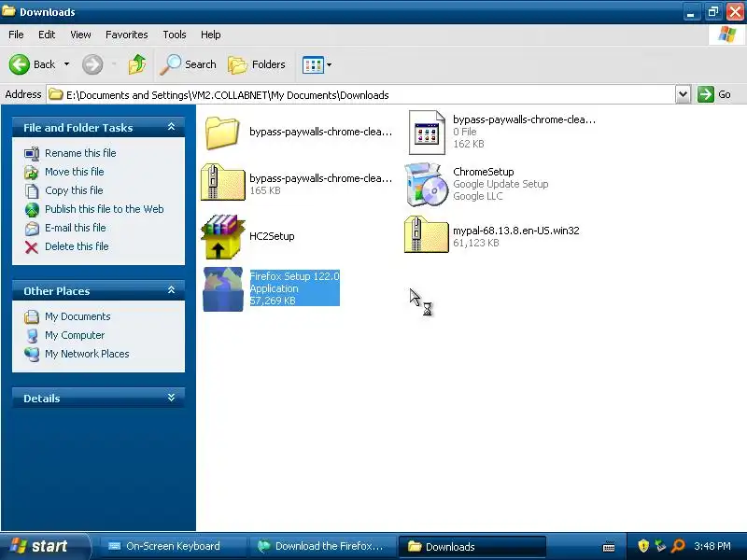Select the mypal-68.13.8 zipped folder icon
Screen dimensions: 747x560
coord(427,235)
